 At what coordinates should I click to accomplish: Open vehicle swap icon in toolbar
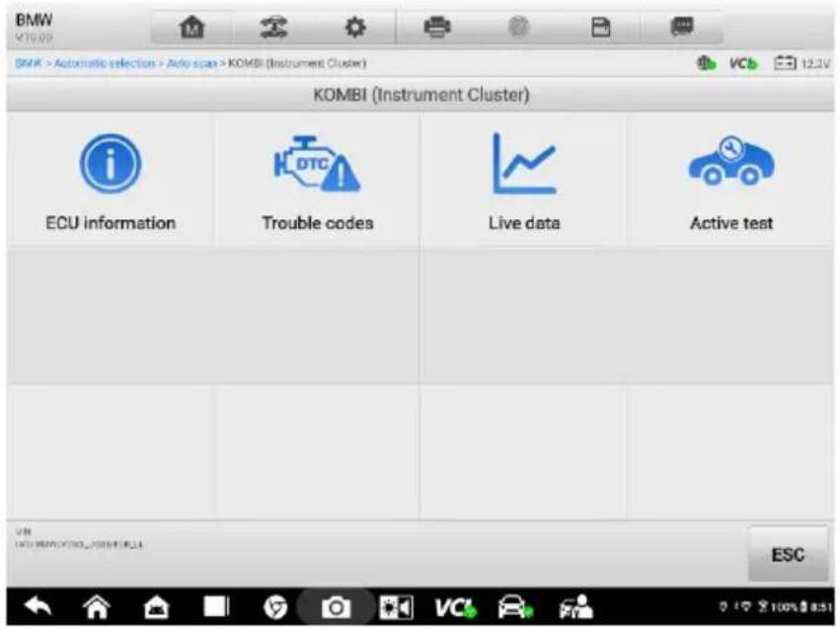tap(273, 27)
